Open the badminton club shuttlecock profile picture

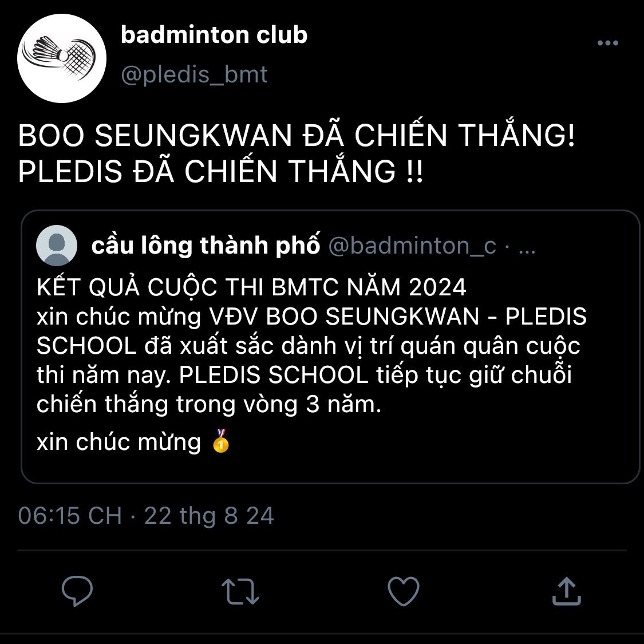point(62,58)
